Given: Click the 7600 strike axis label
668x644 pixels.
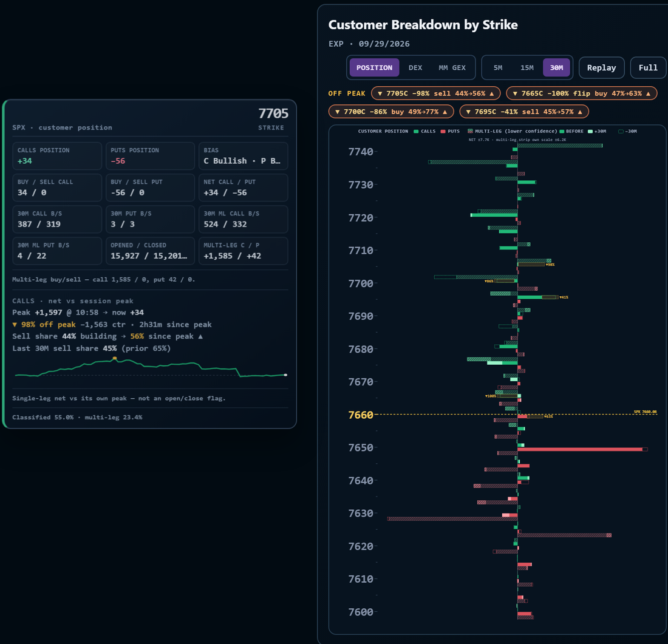Looking at the screenshot, I should 360,612.
